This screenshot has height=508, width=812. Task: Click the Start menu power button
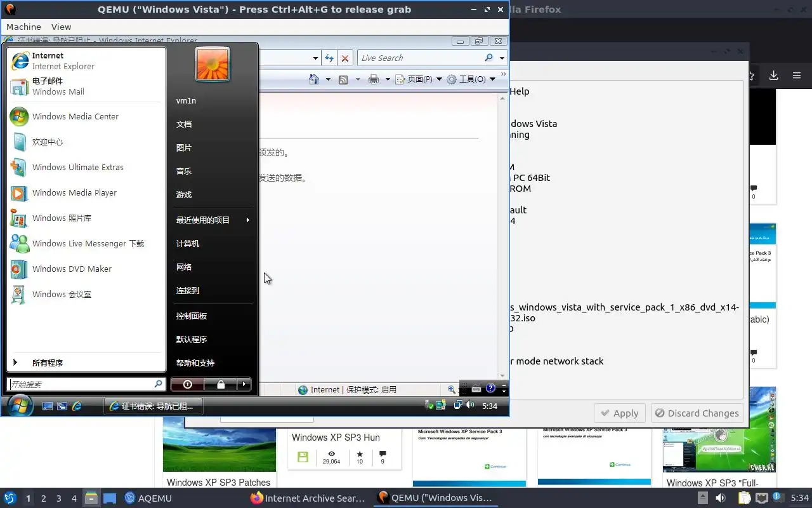tap(187, 384)
